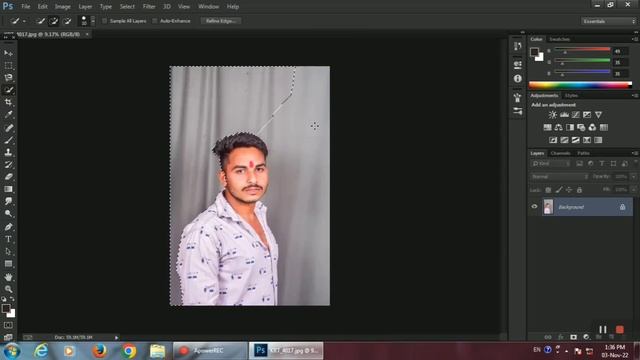Select the Gradient tool
The image size is (640, 360).
[8, 189]
